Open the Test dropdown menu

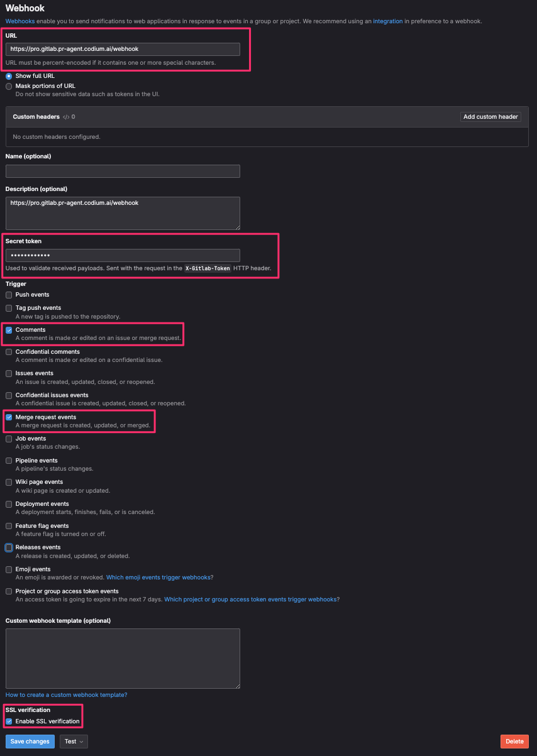tap(74, 742)
